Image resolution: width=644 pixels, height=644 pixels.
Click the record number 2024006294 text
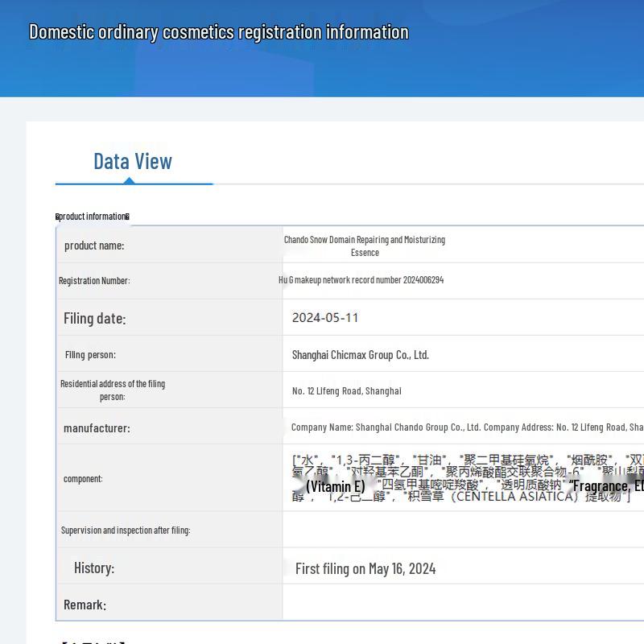click(361, 280)
